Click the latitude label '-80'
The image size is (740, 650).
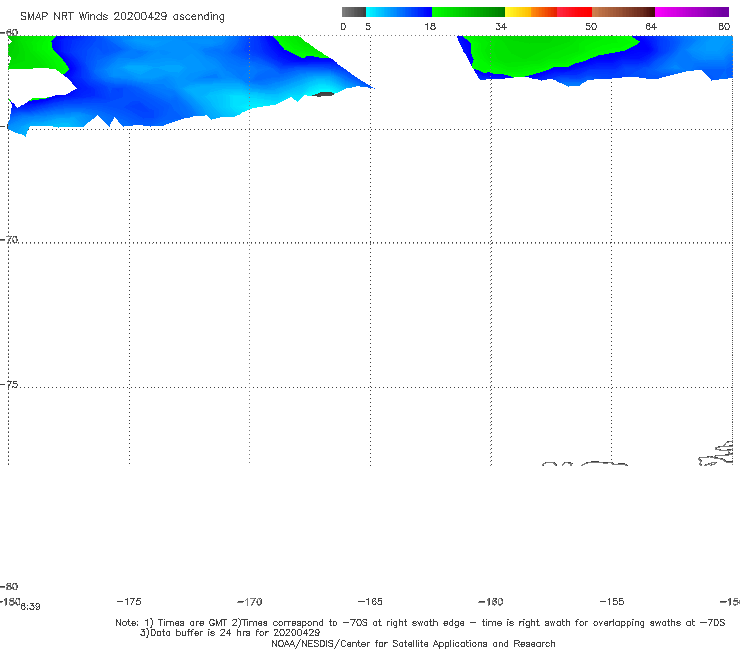(9, 586)
